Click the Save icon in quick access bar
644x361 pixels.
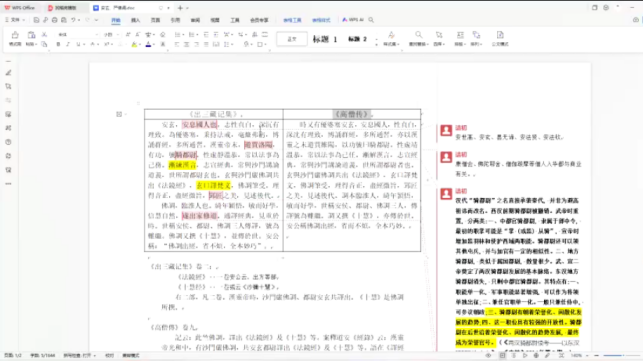(36, 20)
